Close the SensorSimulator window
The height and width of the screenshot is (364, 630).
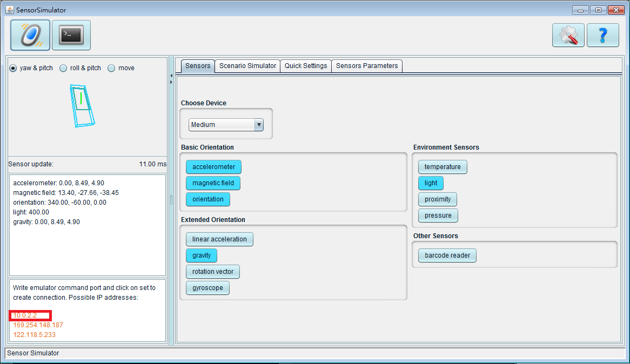[x=616, y=10]
